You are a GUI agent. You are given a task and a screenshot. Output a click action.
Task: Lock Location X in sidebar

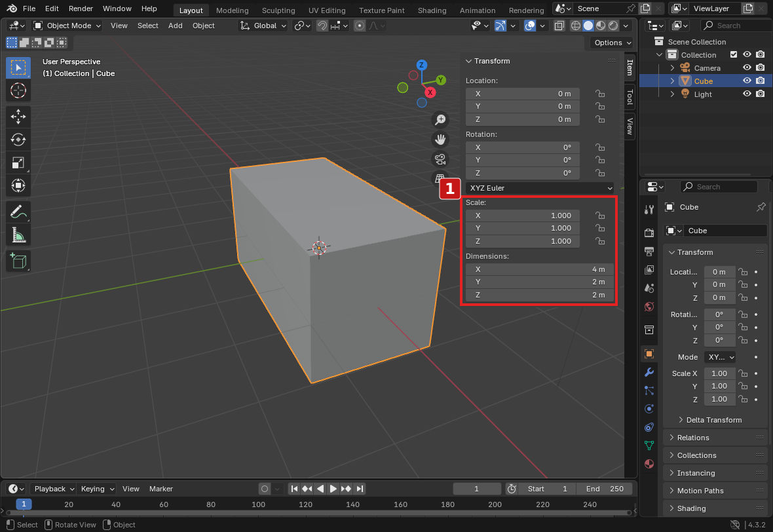point(599,94)
